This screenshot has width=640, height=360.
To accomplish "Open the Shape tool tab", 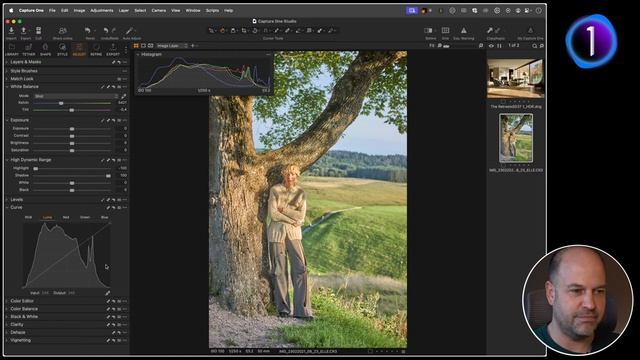I will click(45, 49).
